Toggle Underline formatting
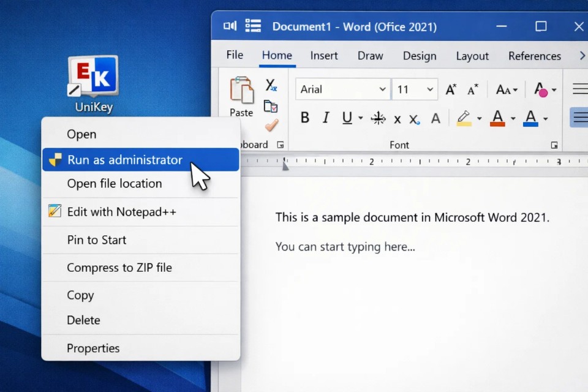The image size is (588, 392). [347, 118]
